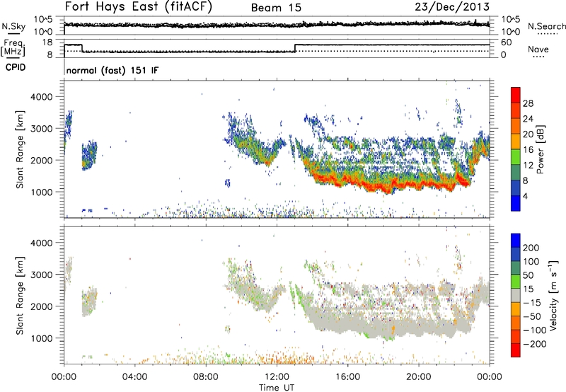Click the 'Time UT' axis label
This screenshot has width=566, height=392.
pyautogui.click(x=277, y=387)
